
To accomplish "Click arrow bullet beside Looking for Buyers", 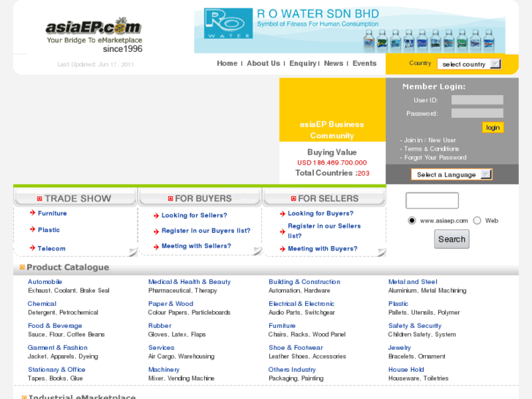I will [x=282, y=214].
